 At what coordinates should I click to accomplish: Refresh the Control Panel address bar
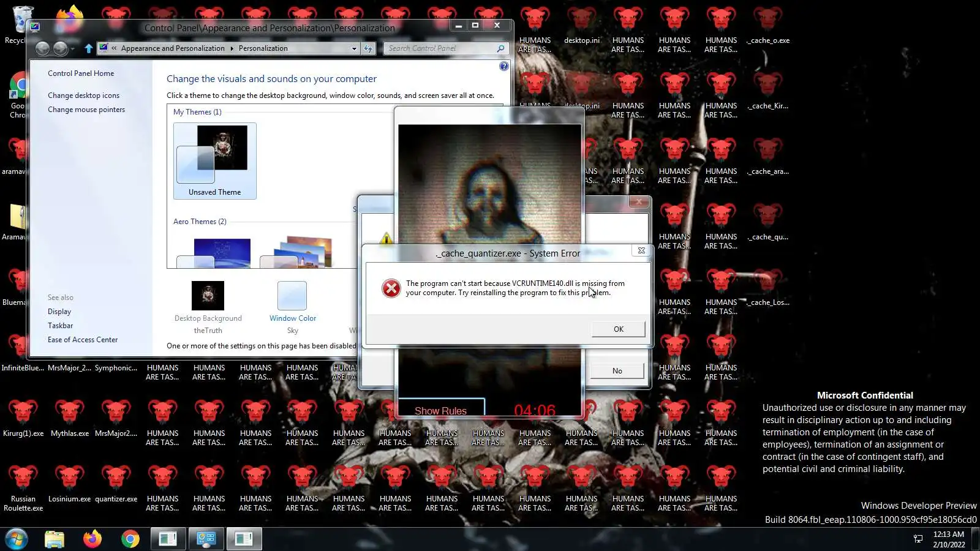pyautogui.click(x=368, y=48)
